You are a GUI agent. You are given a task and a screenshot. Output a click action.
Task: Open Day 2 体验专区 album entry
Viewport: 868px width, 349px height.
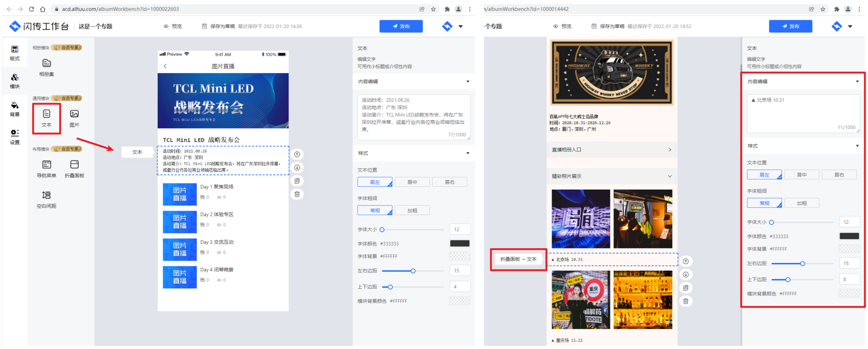[223, 222]
